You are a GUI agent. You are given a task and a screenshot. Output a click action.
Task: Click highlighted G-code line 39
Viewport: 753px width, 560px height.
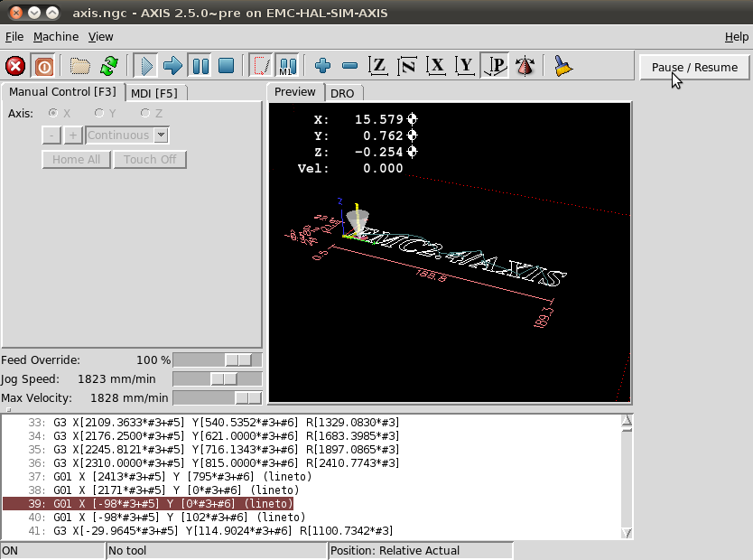[148, 503]
